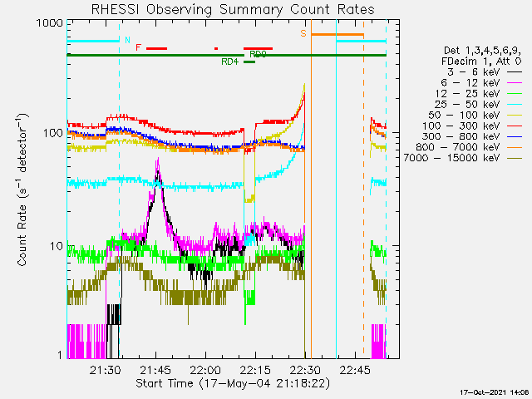Screen dimensions: 532x399
Task: Click the y-axis tick label '10'
Action: 57,246
